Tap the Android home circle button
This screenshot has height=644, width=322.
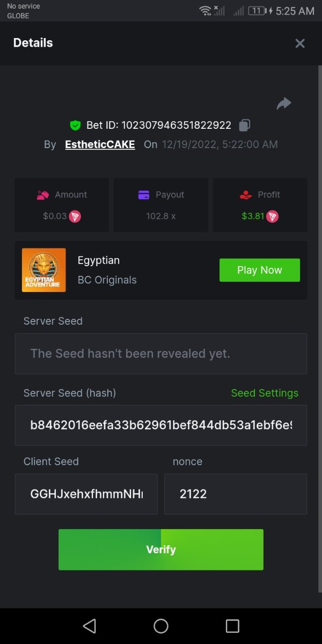(161, 626)
